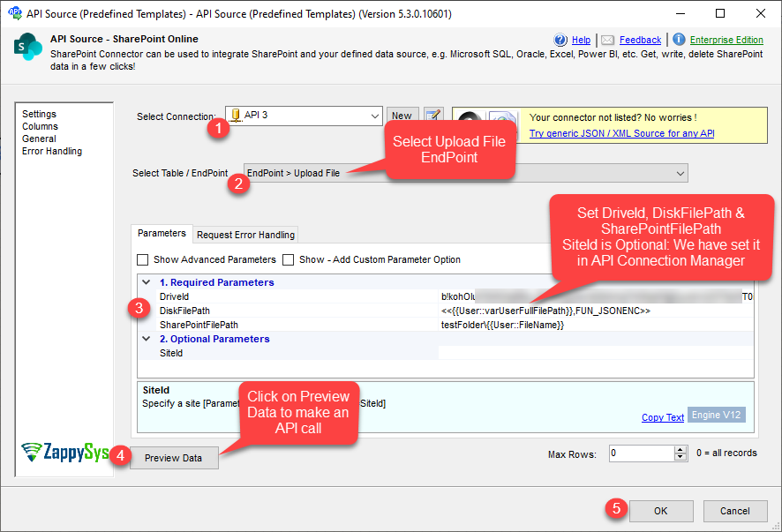782x532 pixels.
Task: Close the API Source window
Action: click(761, 13)
